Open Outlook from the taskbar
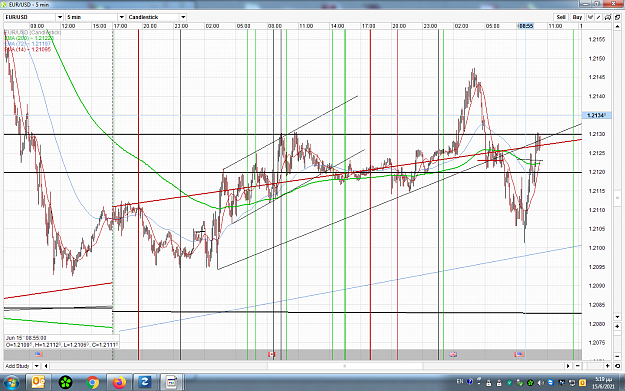Image resolution: width=625 pixels, height=391 pixels. point(38,383)
